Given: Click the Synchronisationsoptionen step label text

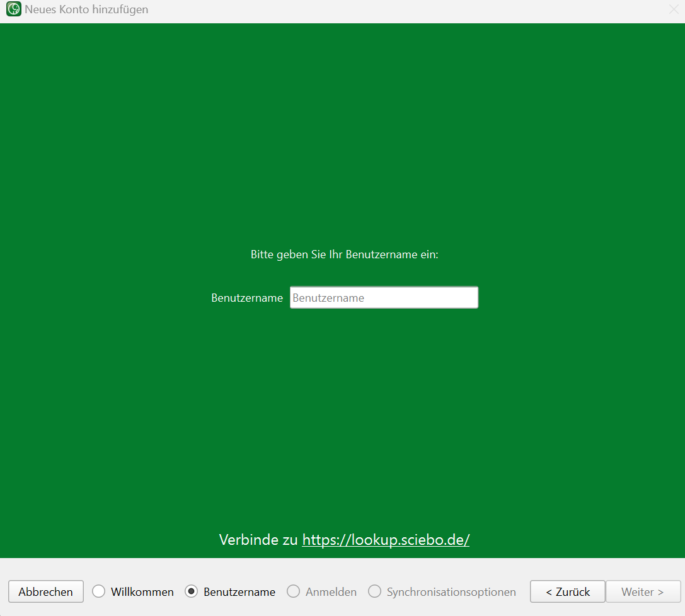Looking at the screenshot, I should (x=451, y=592).
